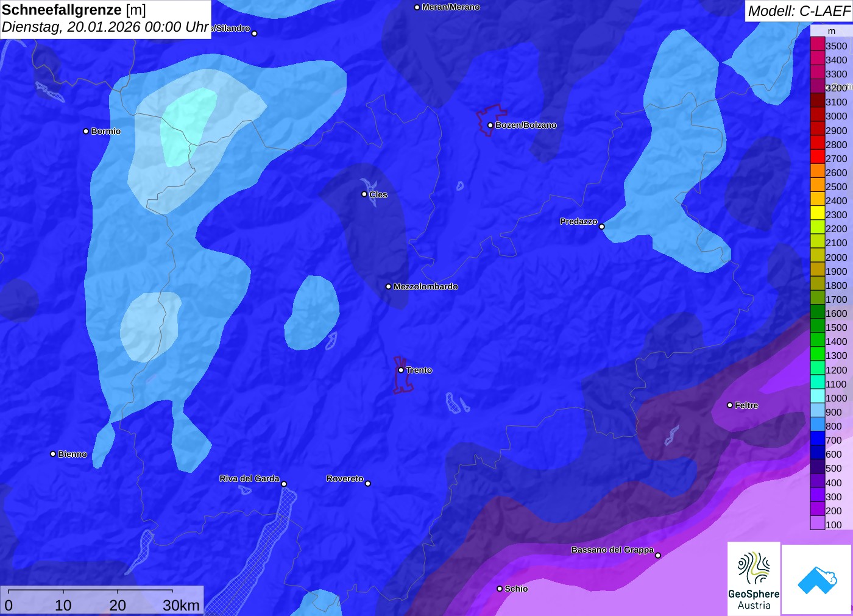
Task: Select the Rovereto town label
Action: pos(345,478)
